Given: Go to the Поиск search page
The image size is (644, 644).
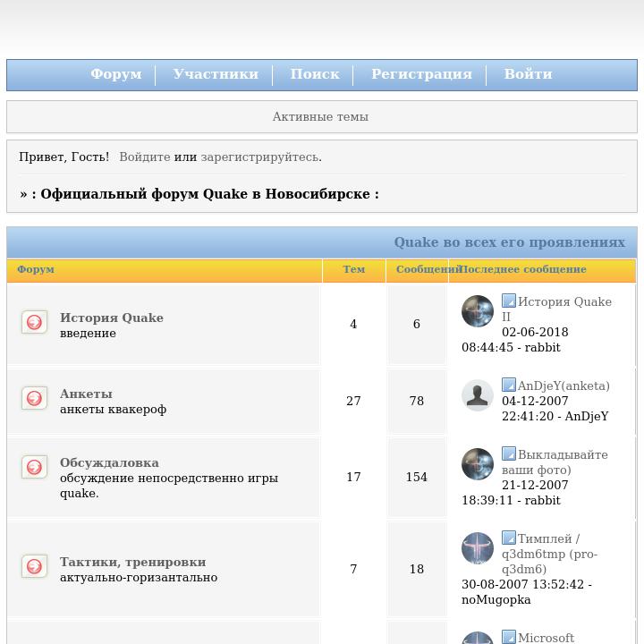Looking at the screenshot, I should [315, 74].
